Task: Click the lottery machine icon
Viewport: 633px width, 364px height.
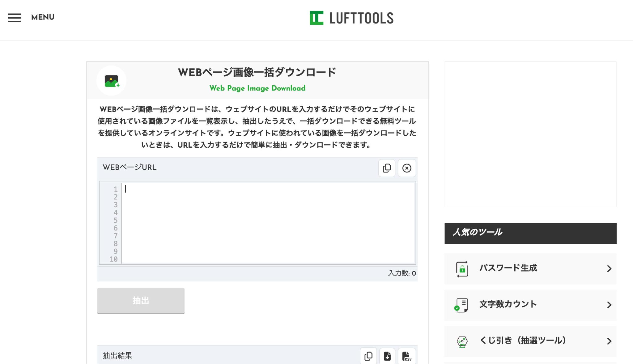Action: point(462,342)
